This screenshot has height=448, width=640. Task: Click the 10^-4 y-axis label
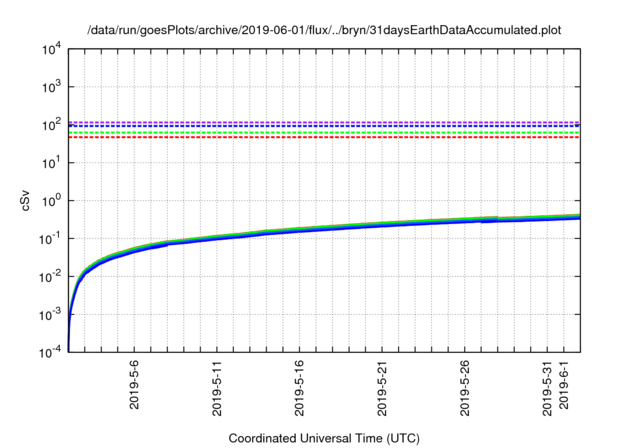tap(51, 353)
